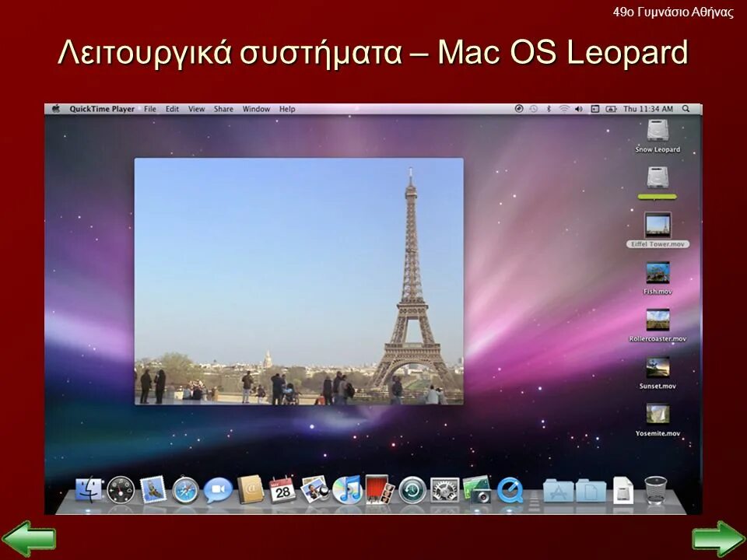Click the square icon left of battery

(595, 109)
